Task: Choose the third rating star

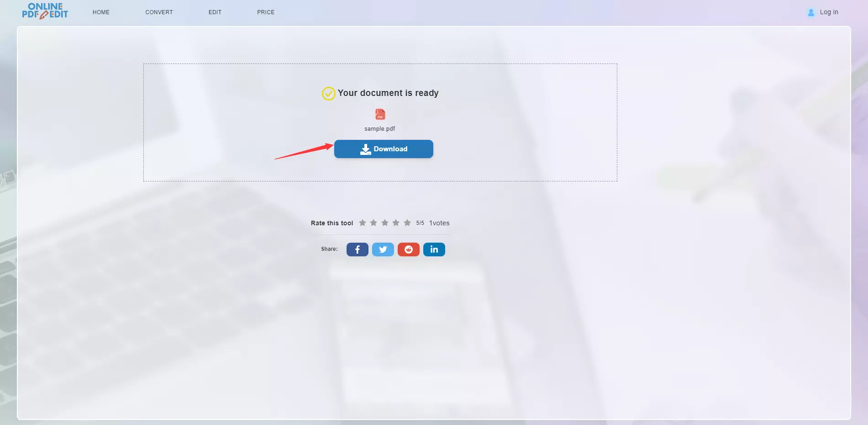Action: pyautogui.click(x=385, y=223)
